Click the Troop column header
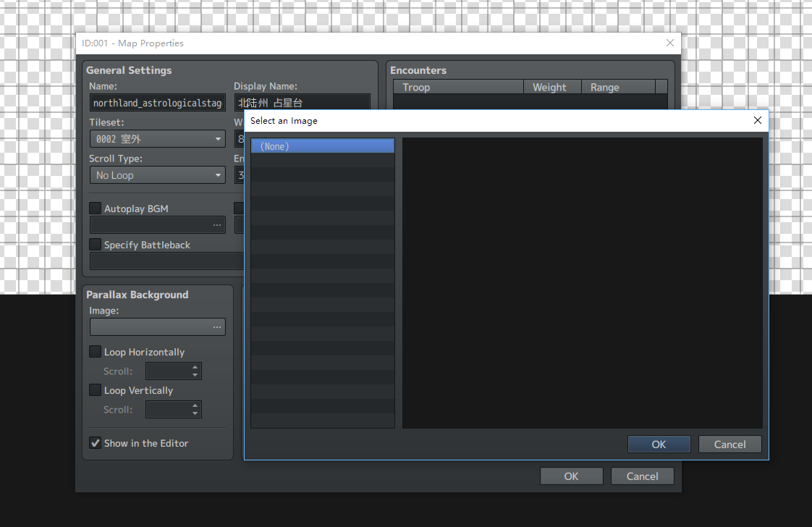The width and height of the screenshot is (812, 527). (458, 87)
